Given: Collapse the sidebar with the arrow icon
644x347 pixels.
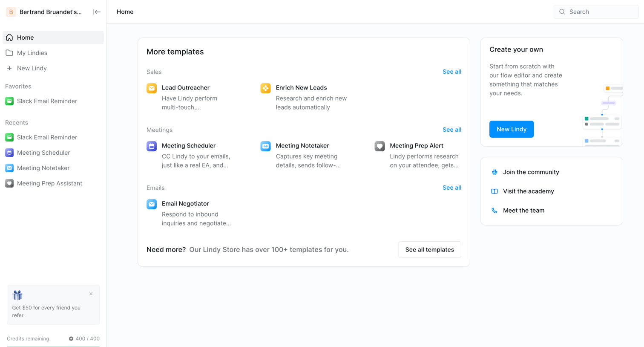Looking at the screenshot, I should click(97, 12).
